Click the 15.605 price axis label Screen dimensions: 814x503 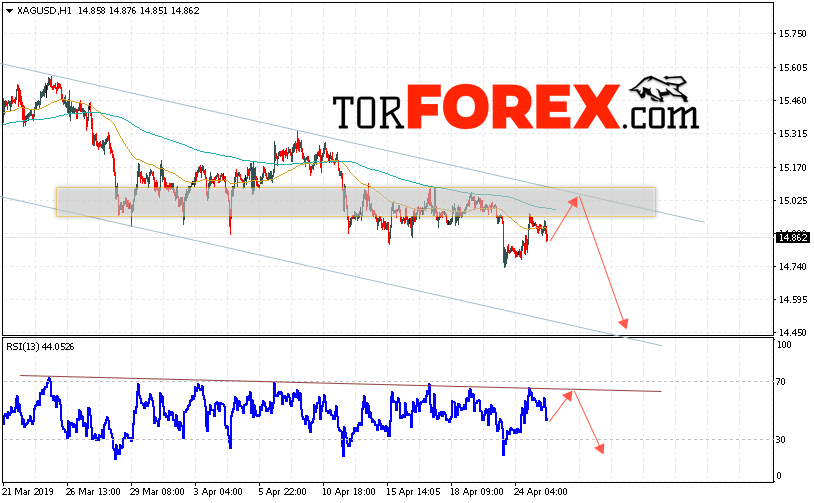[x=793, y=67]
